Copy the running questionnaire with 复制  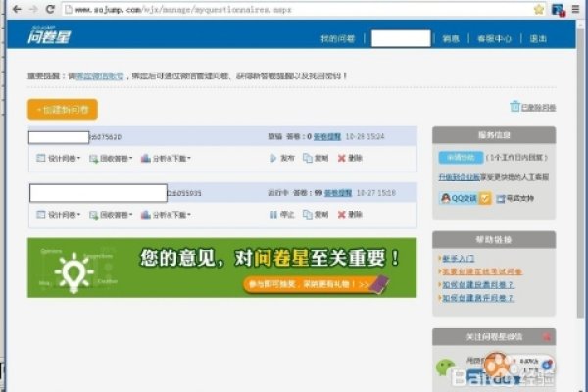tap(316, 215)
